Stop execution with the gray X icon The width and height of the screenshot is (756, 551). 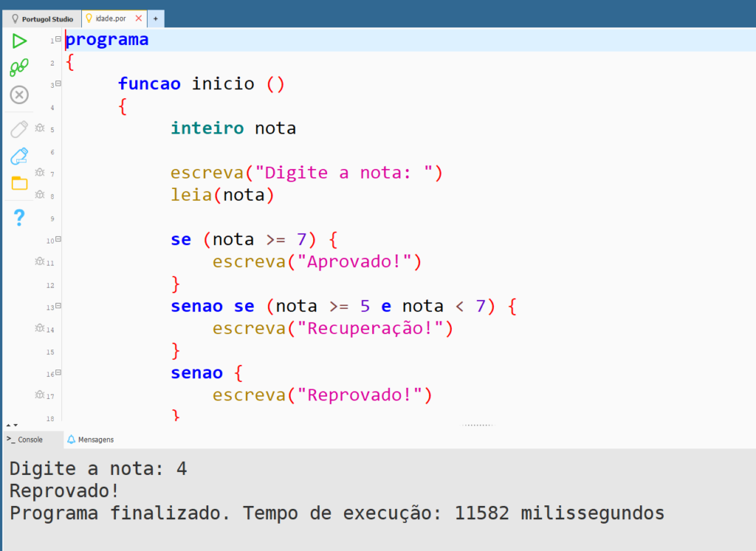(x=19, y=94)
